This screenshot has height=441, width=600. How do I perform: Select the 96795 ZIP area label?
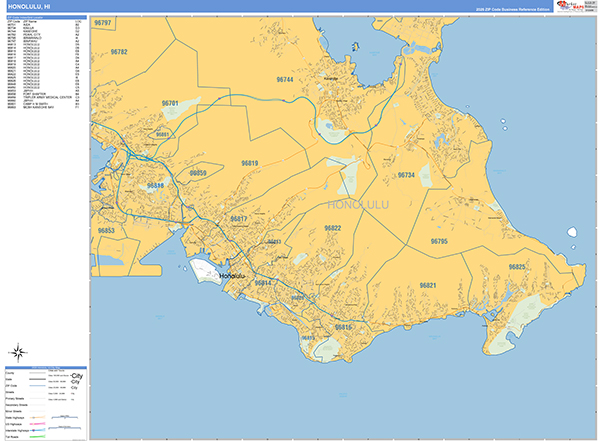(x=439, y=241)
